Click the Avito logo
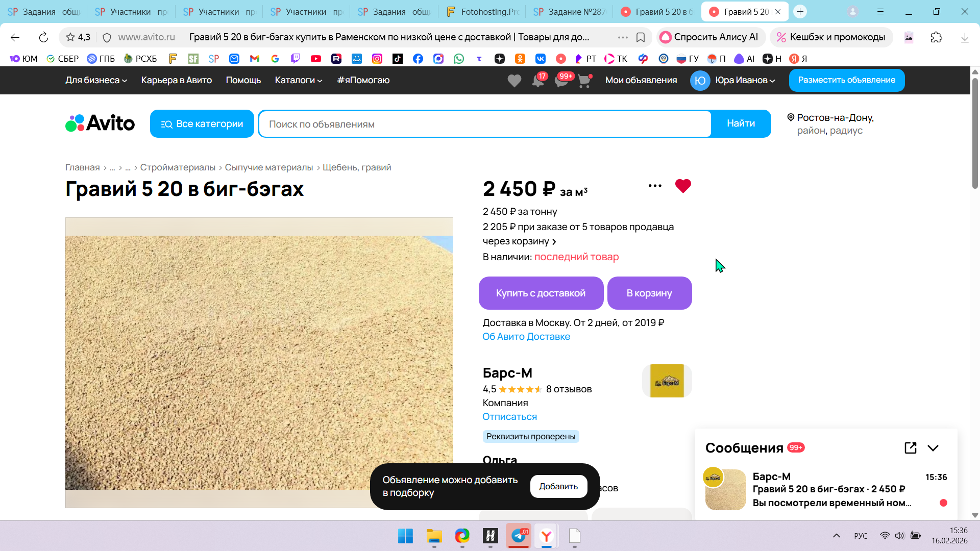The image size is (980, 551). (x=100, y=123)
